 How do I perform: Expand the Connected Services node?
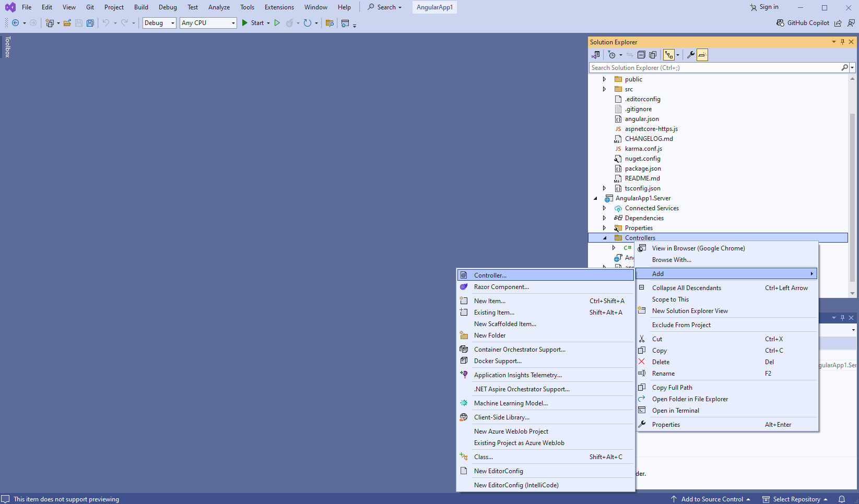pyautogui.click(x=605, y=208)
